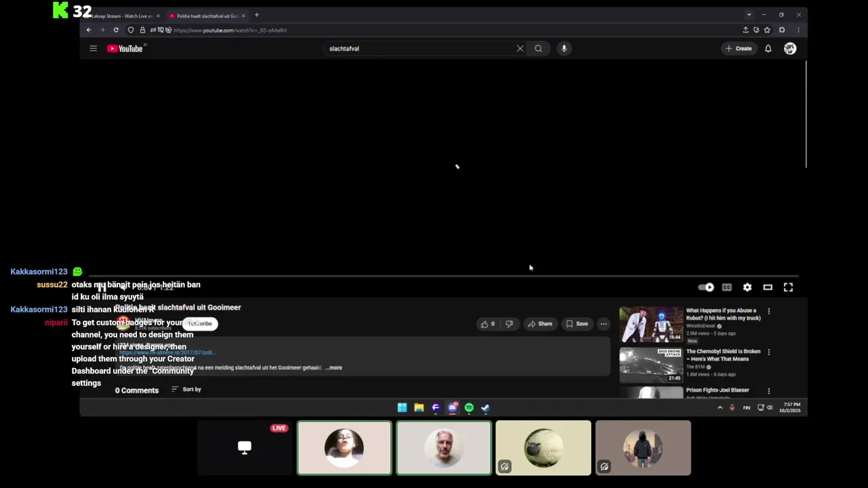Image resolution: width=868 pixels, height=488 pixels.
Task: Open Prison Fights-Joel Blaeser video title
Action: click(x=717, y=390)
